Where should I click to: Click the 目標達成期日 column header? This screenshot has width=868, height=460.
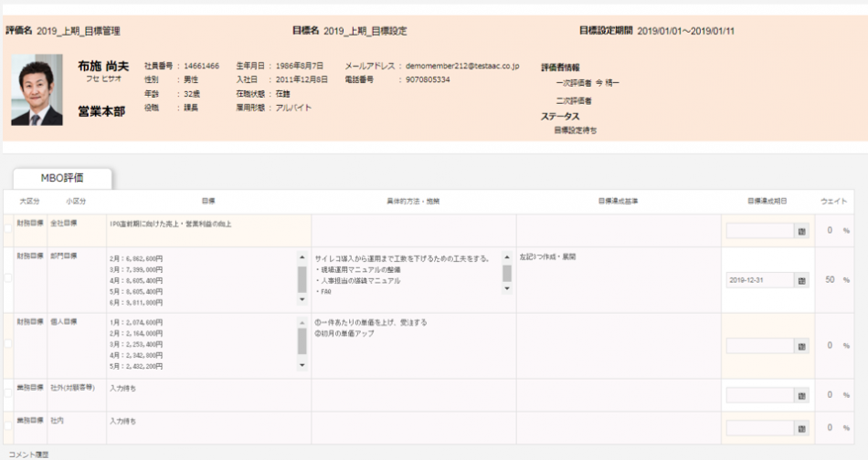click(765, 201)
